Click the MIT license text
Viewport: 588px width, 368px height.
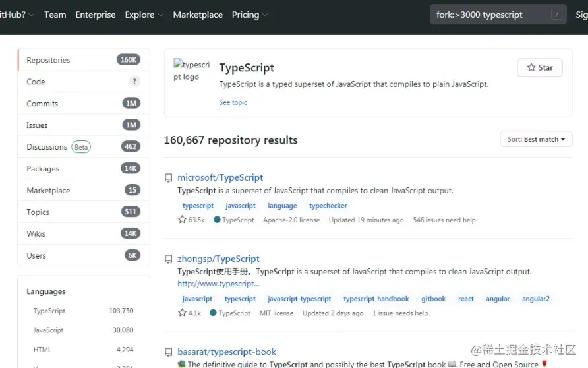pyautogui.click(x=276, y=313)
